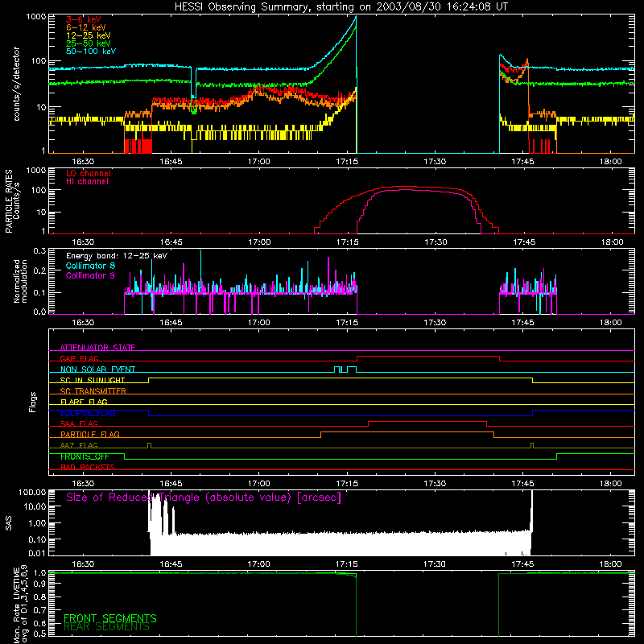644x644 pixels.
Task: Select the cyan 50-100 keV legend label
Action: (x=91, y=52)
